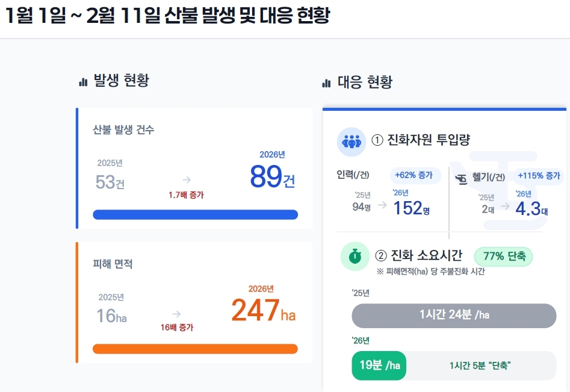The height and width of the screenshot is (392, 570).
Task: Click the 산불 발생 및 대응 현황 page title
Action: [167, 16]
